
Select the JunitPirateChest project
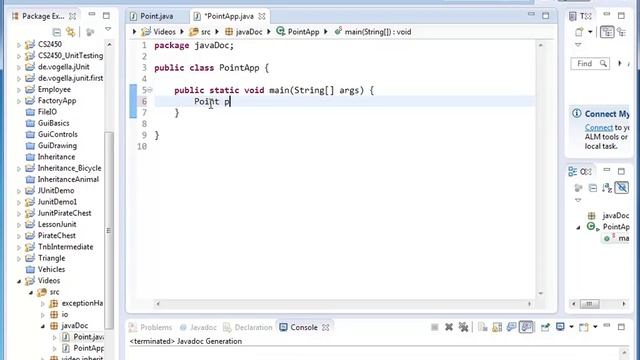pos(64,213)
